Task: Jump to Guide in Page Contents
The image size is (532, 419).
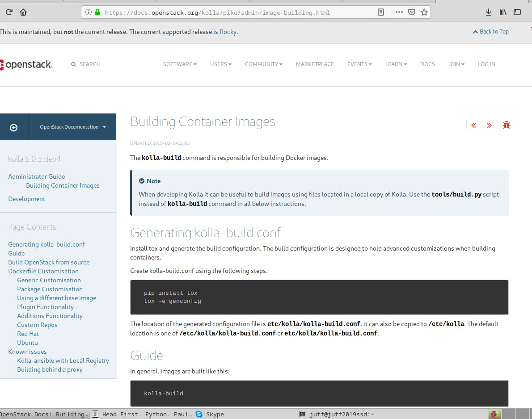Action: tap(16, 253)
